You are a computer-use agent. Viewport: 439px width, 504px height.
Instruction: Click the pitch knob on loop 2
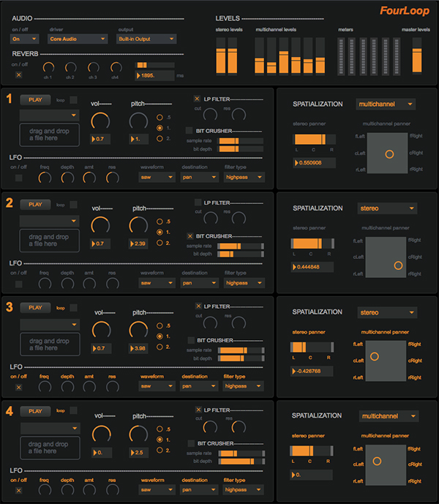[138, 225]
